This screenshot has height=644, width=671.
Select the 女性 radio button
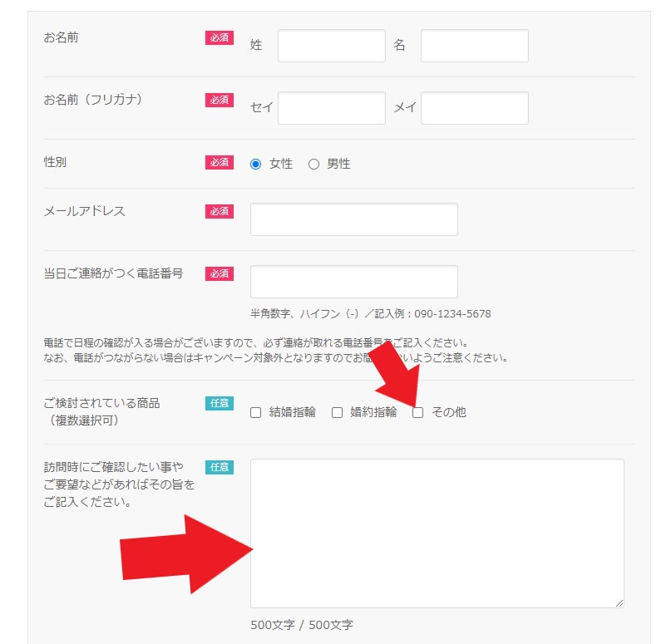pyautogui.click(x=256, y=164)
